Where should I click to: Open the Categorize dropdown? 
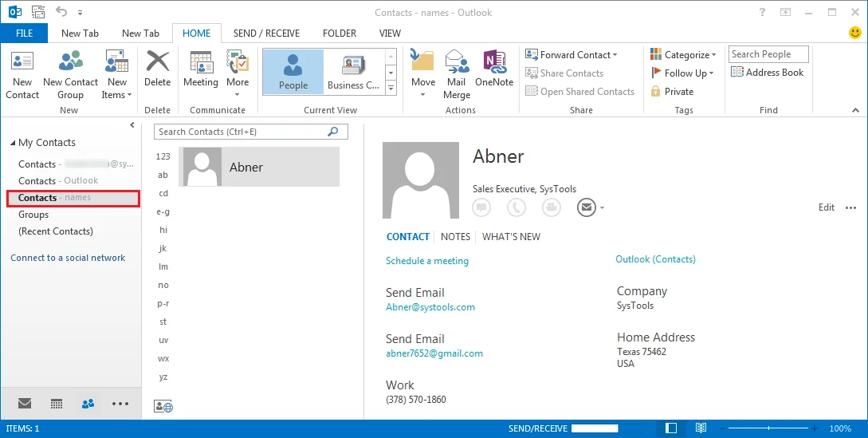click(683, 54)
